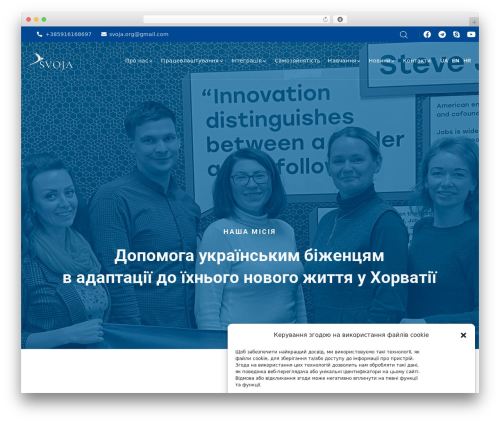
Task: Expand the Навчання menu
Action: pyautogui.click(x=344, y=61)
